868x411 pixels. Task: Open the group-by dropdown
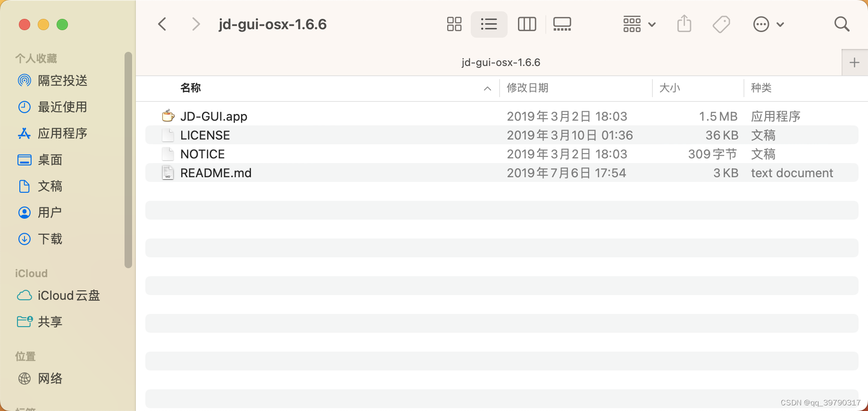[x=639, y=24]
